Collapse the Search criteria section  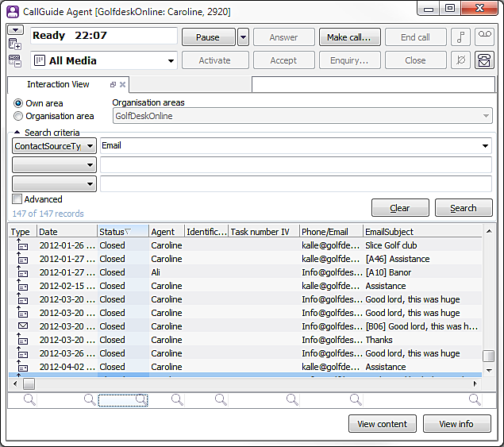(x=17, y=132)
